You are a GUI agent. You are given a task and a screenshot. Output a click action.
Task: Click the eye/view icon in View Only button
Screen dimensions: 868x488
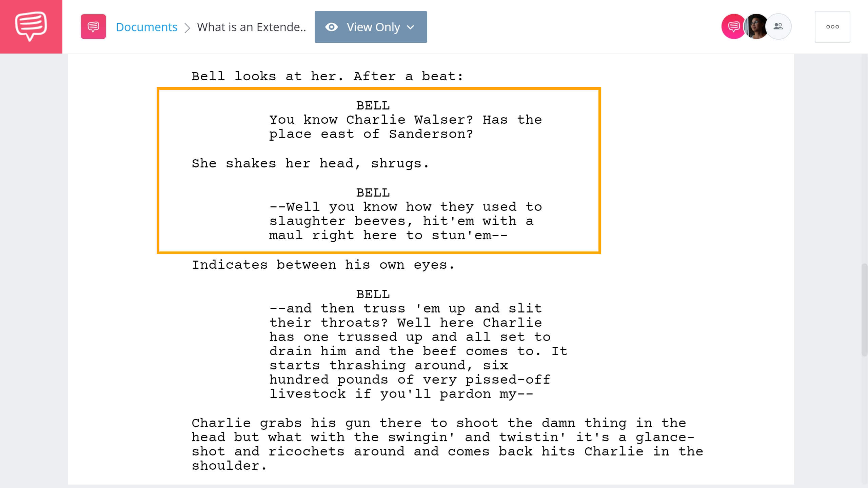[x=332, y=27]
